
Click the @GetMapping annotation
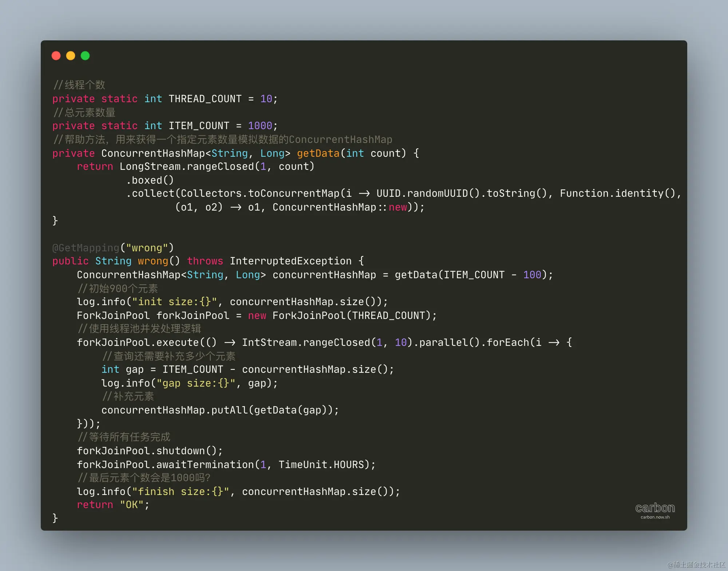[86, 248]
